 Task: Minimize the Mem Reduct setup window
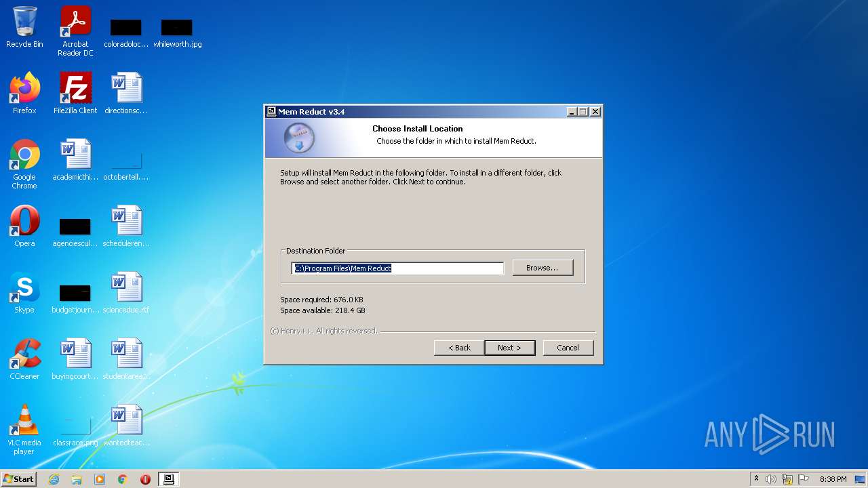[572, 112]
